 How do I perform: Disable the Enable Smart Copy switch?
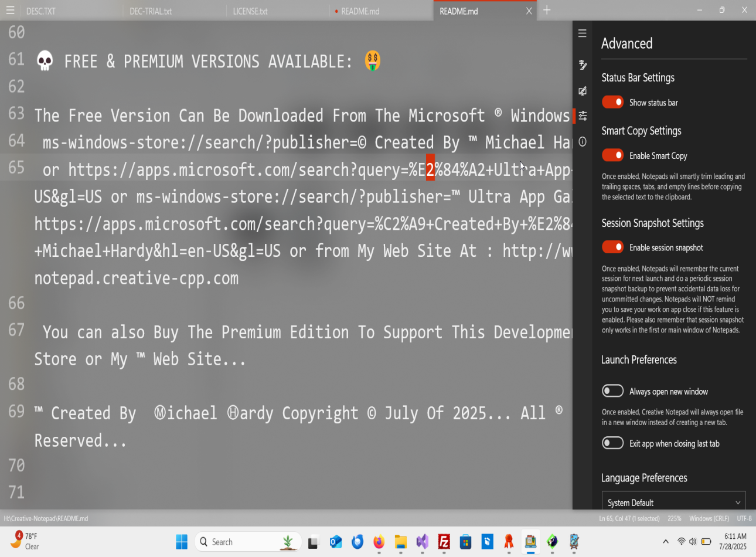click(x=612, y=155)
